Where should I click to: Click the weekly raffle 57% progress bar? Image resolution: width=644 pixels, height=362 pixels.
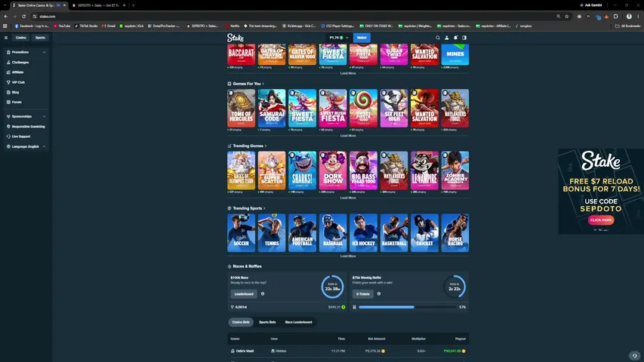tap(407, 307)
